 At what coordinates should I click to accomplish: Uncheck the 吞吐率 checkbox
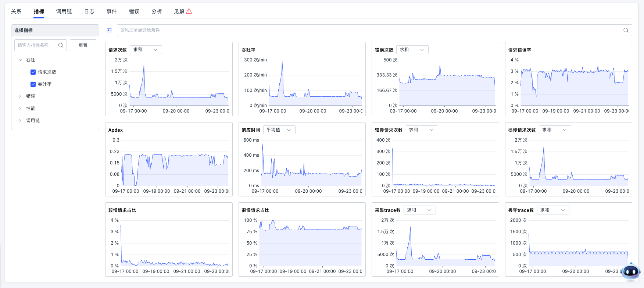pos(33,84)
